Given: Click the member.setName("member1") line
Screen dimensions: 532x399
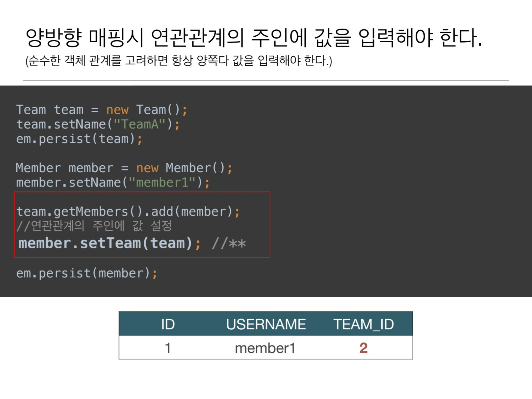Looking at the screenshot, I should pyautogui.click(x=113, y=182).
